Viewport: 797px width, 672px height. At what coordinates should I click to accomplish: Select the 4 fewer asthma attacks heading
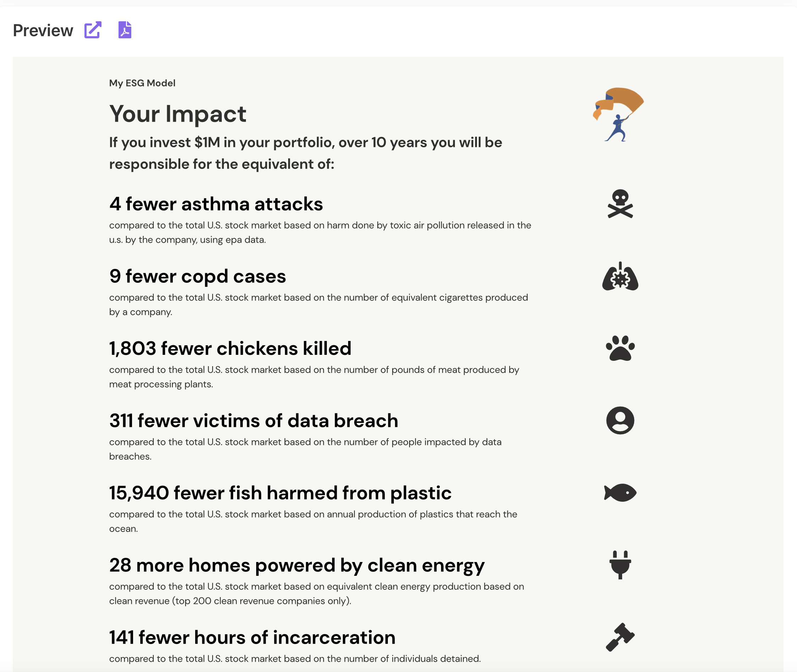[216, 204]
